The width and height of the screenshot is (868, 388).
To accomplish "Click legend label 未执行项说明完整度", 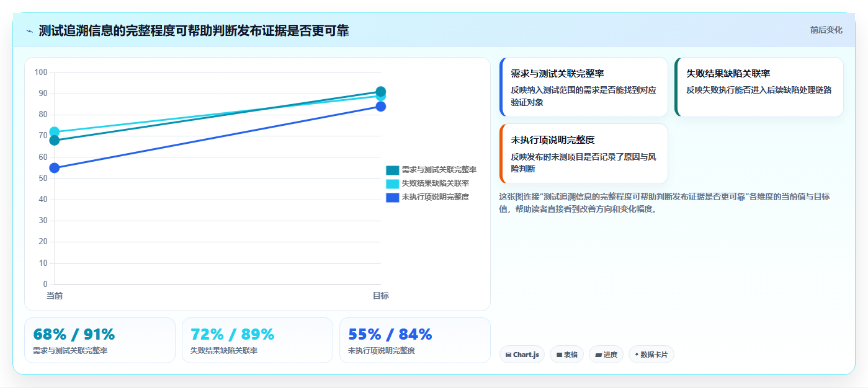I will [x=435, y=197].
